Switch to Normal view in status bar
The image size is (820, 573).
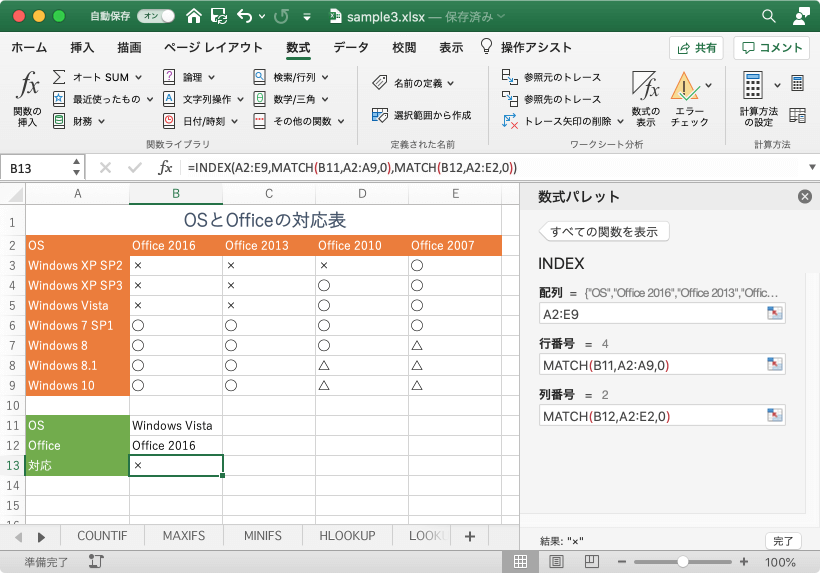pos(520,562)
